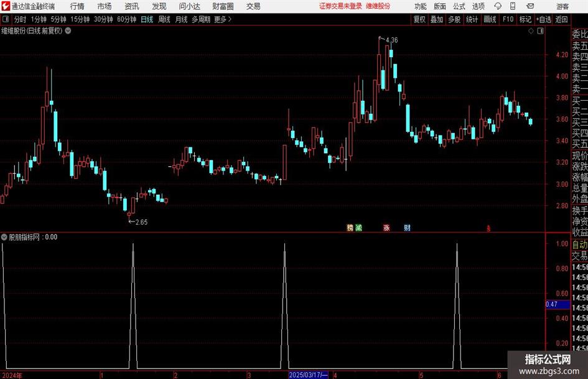This screenshot has width=588, height=379.
Task: Expand the 更多 periods chevron
Action: coord(230,19)
